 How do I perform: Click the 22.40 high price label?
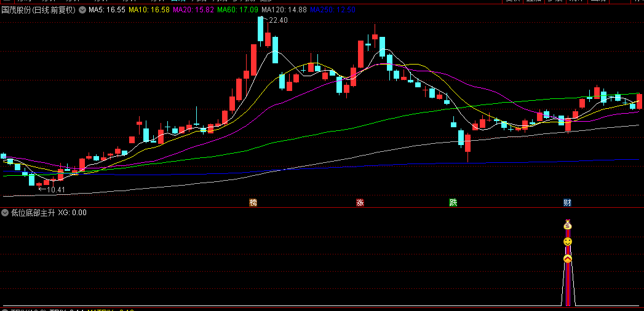coord(278,20)
